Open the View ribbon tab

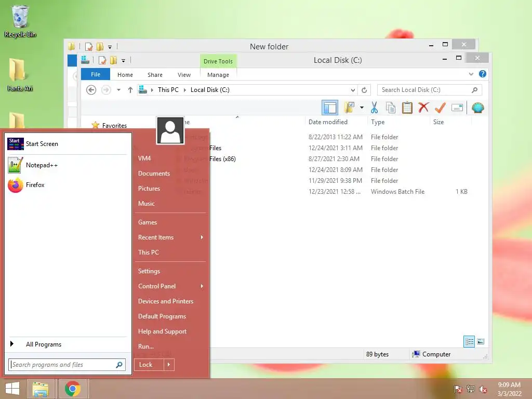[x=184, y=75]
